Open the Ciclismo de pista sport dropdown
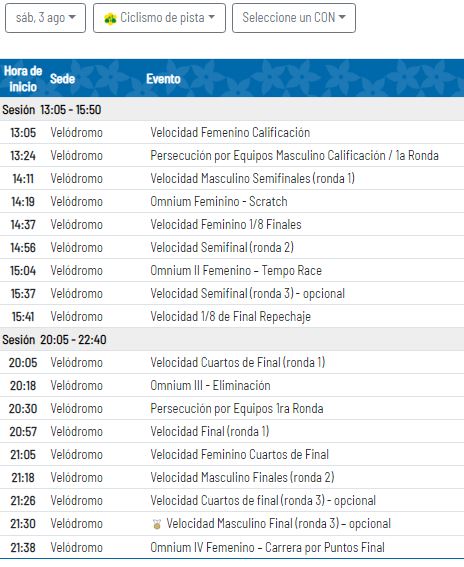Image resolution: width=464 pixels, height=567 pixels. click(159, 18)
